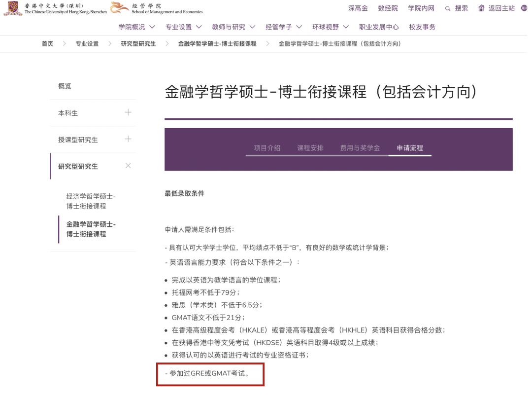Click the 深高金 link at top
532x397 pixels.
pos(358,8)
